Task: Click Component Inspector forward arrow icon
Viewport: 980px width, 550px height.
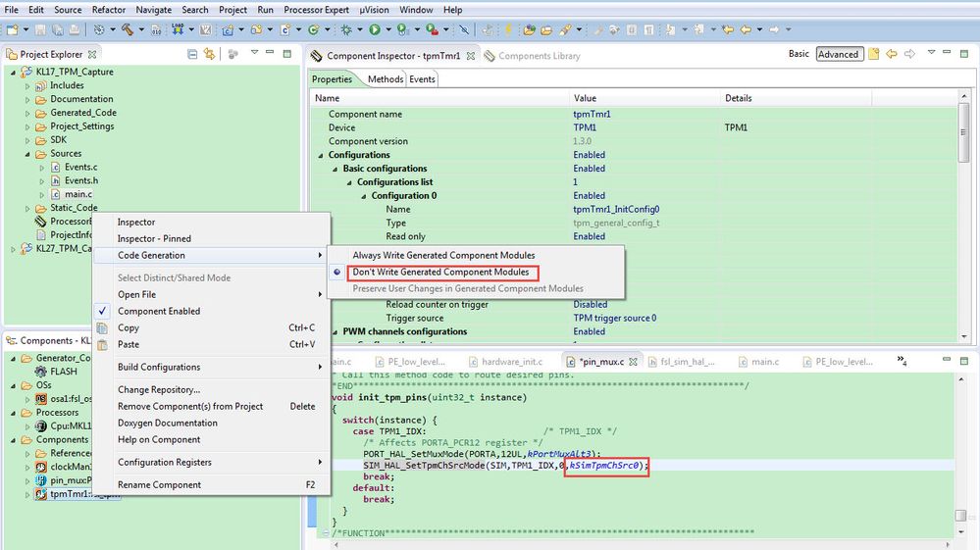Action: 910,54
